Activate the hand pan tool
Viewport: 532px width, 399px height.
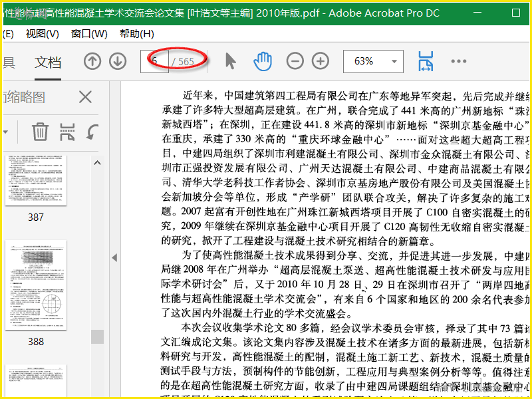point(263,61)
